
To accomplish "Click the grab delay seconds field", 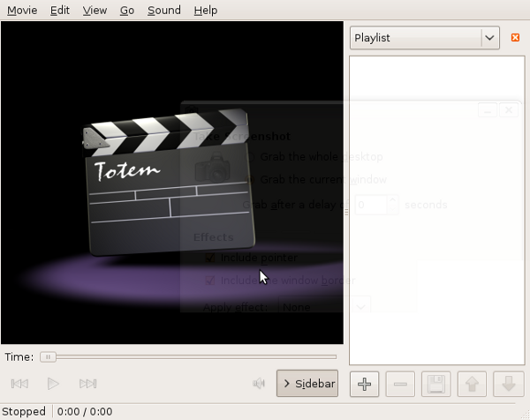I will point(370,205).
